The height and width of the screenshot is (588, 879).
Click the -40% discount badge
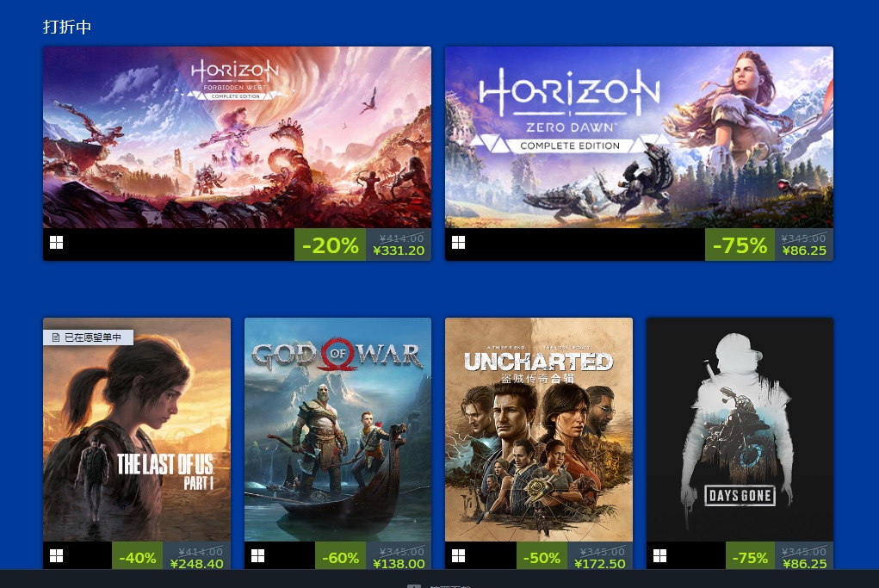click(138, 558)
